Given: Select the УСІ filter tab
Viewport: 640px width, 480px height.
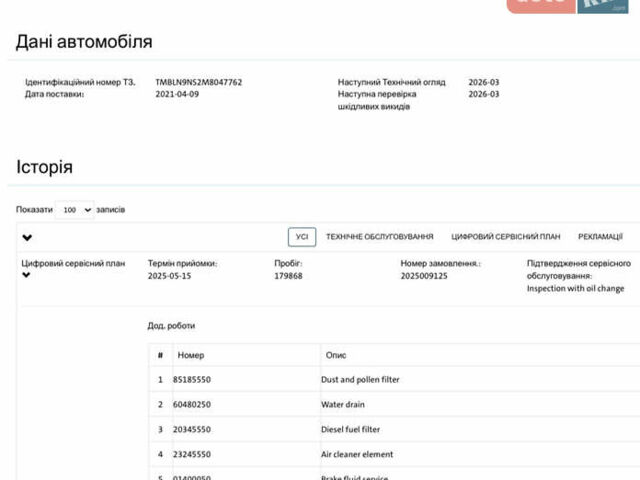Looking at the screenshot, I should [302, 237].
